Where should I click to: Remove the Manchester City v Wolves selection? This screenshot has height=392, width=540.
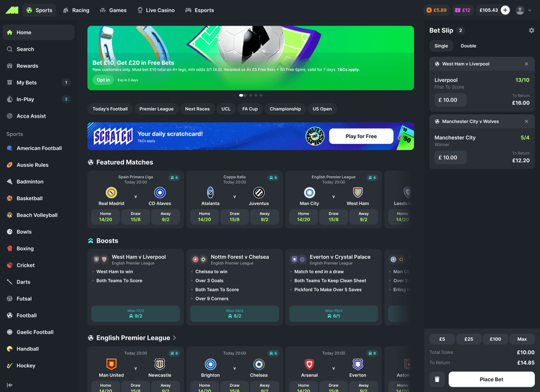526,121
